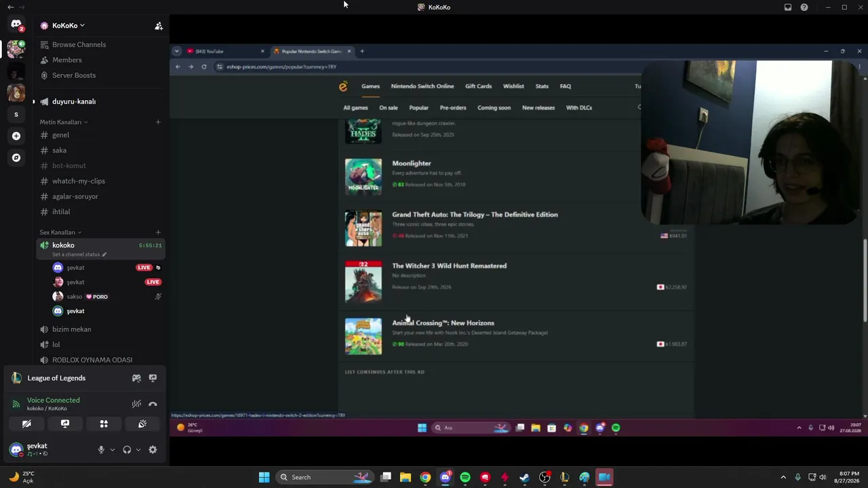Image resolution: width=868 pixels, height=488 pixels.
Task: Open the saka text channel
Action: pos(100,150)
